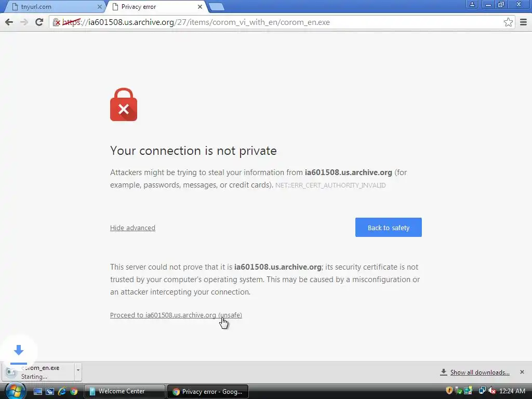Image resolution: width=532 pixels, height=399 pixels.
Task: Expand the corom_en.exe download options arrow
Action: pos(78,370)
